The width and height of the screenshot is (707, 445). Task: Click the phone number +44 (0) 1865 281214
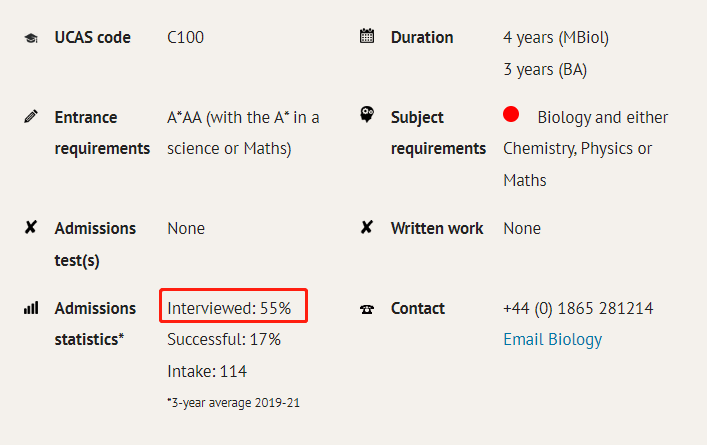point(578,308)
